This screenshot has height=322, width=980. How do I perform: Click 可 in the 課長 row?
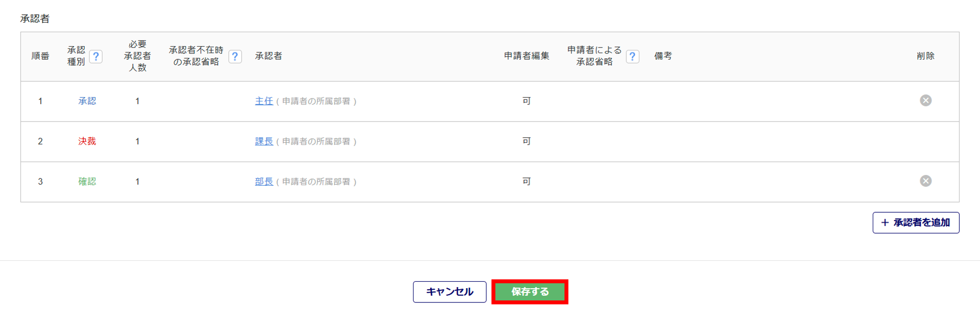[x=526, y=141]
